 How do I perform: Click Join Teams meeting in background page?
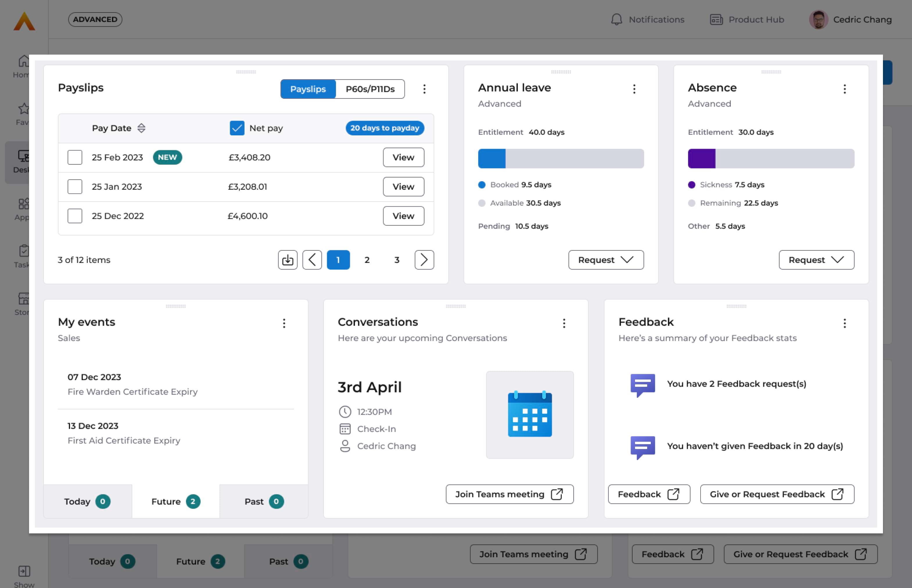tap(533, 554)
